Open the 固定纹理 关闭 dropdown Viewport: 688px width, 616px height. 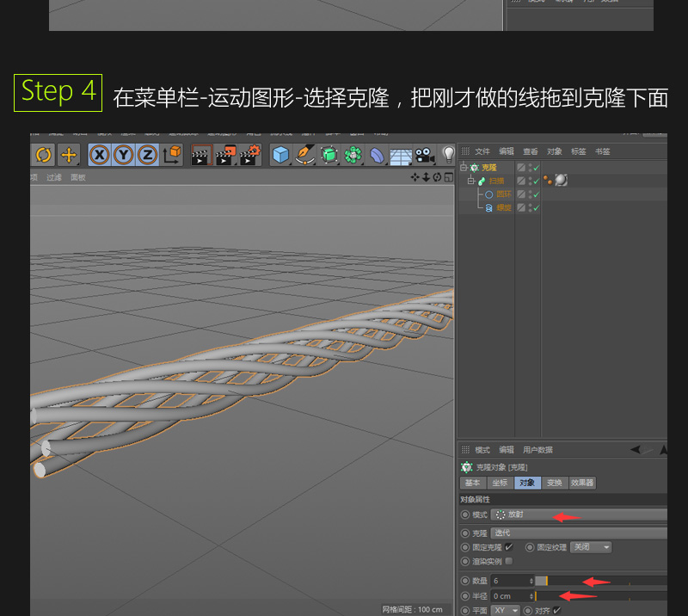[591, 547]
